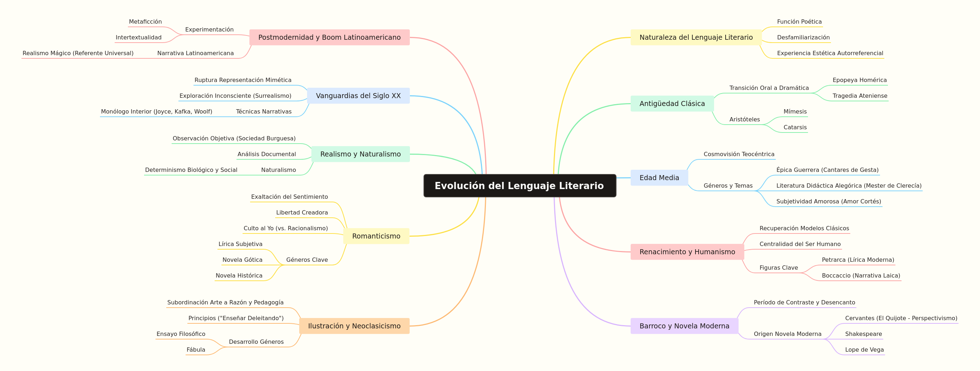The width and height of the screenshot is (980, 371).
Task: Select the Lope de Vega leaf
Action: click(864, 350)
